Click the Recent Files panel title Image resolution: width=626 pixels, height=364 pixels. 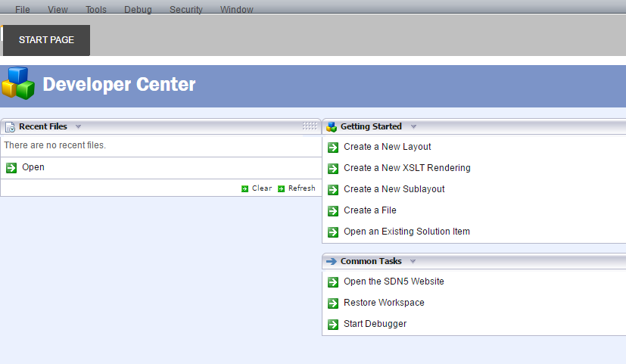43,126
